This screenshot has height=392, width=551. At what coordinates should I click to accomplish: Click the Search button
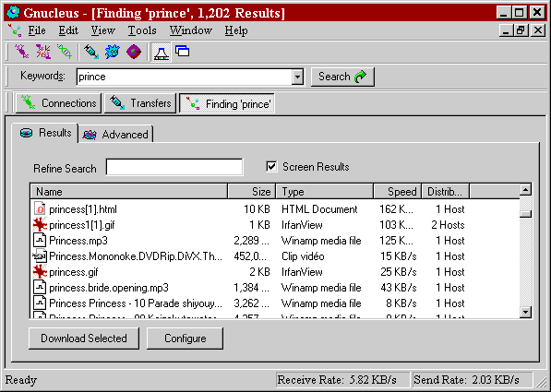[x=342, y=77]
